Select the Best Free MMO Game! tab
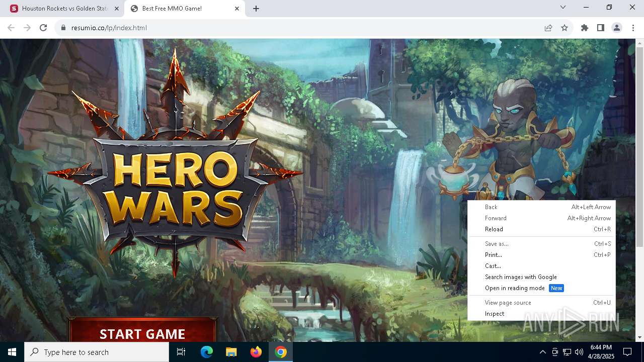Screen dimensions: 644x362 tap(184, 9)
